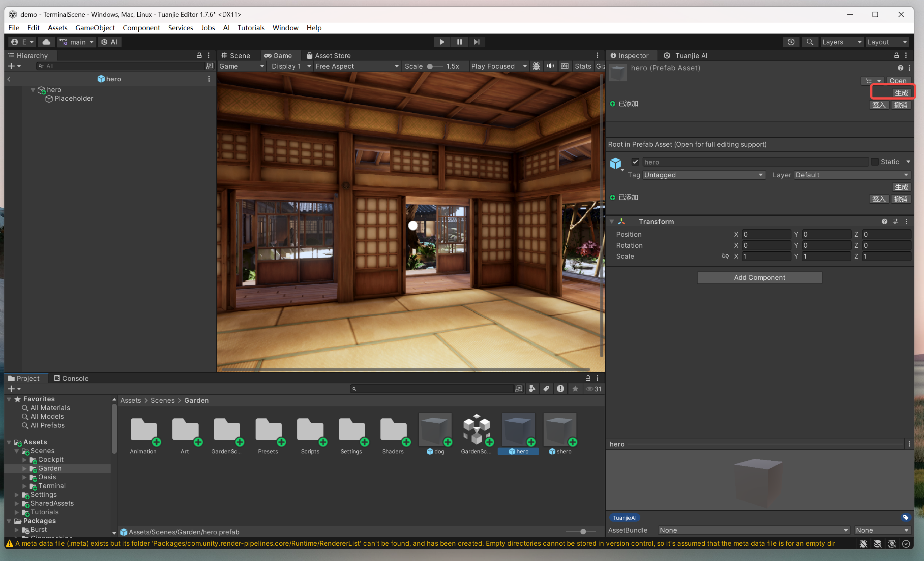The width and height of the screenshot is (924, 561).
Task: Open Inspector help for the prefab asset
Action: (900, 68)
